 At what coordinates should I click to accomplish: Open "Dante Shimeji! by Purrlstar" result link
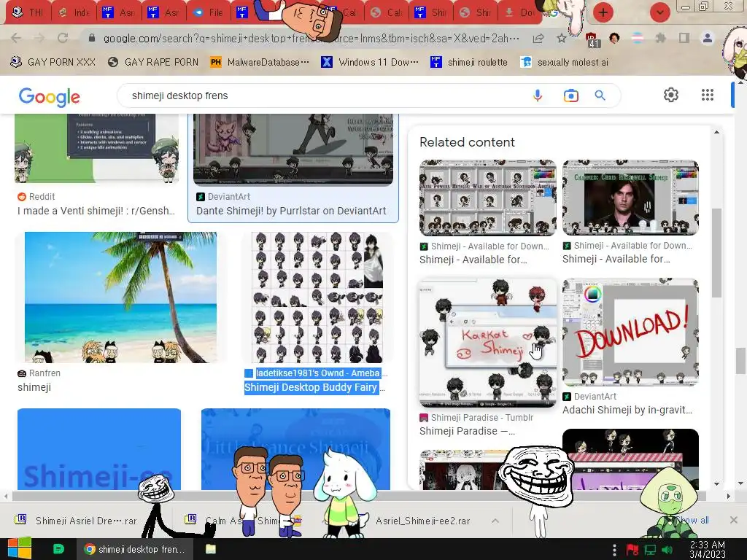coord(291,211)
